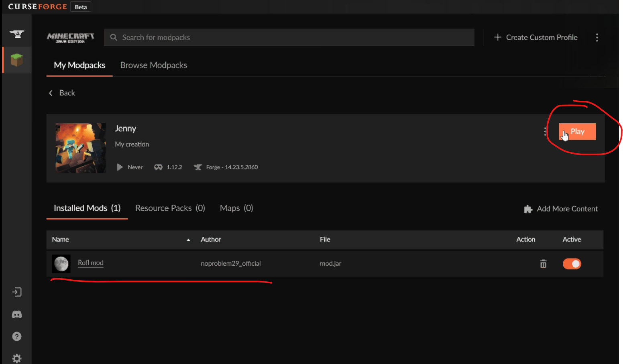Open Resource Packs (0) tab

coord(170,208)
